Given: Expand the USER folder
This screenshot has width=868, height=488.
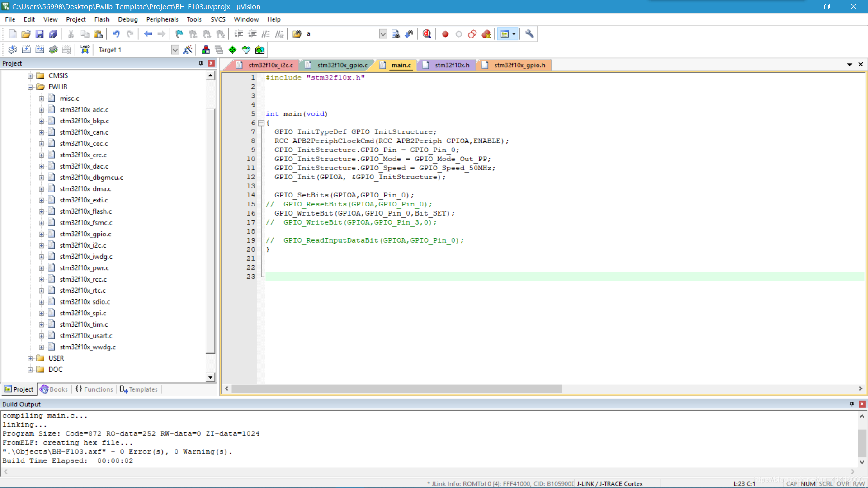Looking at the screenshot, I should 30,358.
